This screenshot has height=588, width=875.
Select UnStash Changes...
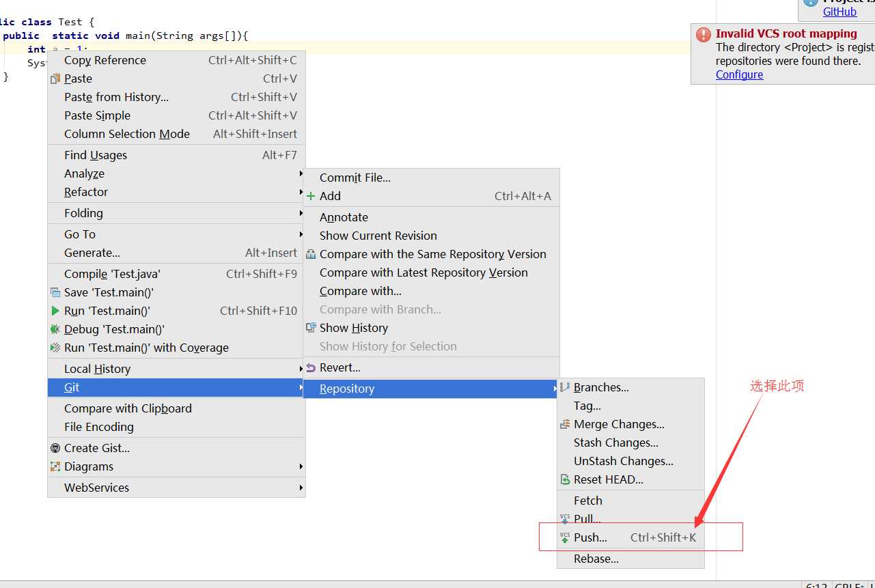pyautogui.click(x=630, y=461)
